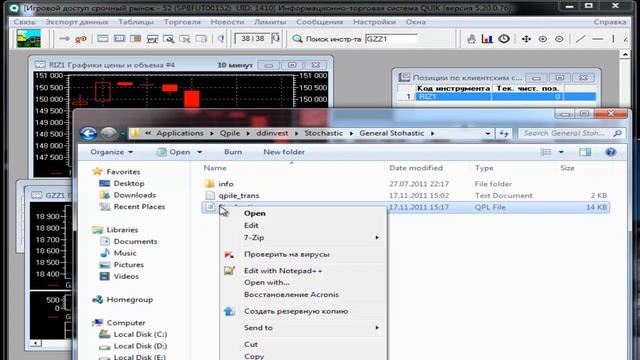Click the QUIK landscape logo icon
The image size is (640, 360).
[29, 39]
